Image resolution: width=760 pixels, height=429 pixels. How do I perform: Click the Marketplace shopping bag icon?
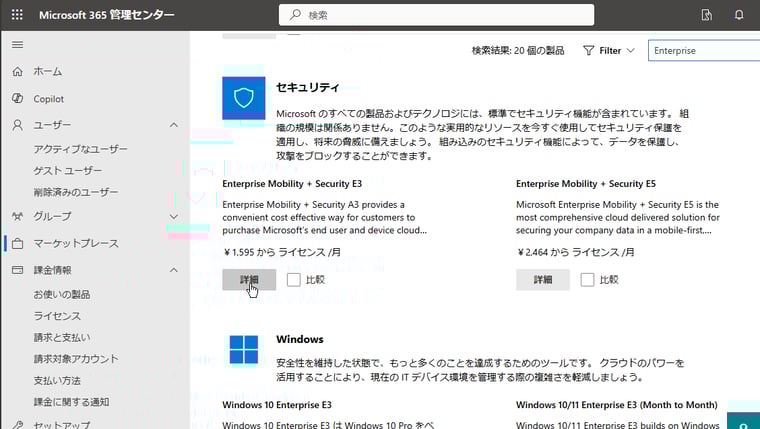pyautogui.click(x=17, y=243)
